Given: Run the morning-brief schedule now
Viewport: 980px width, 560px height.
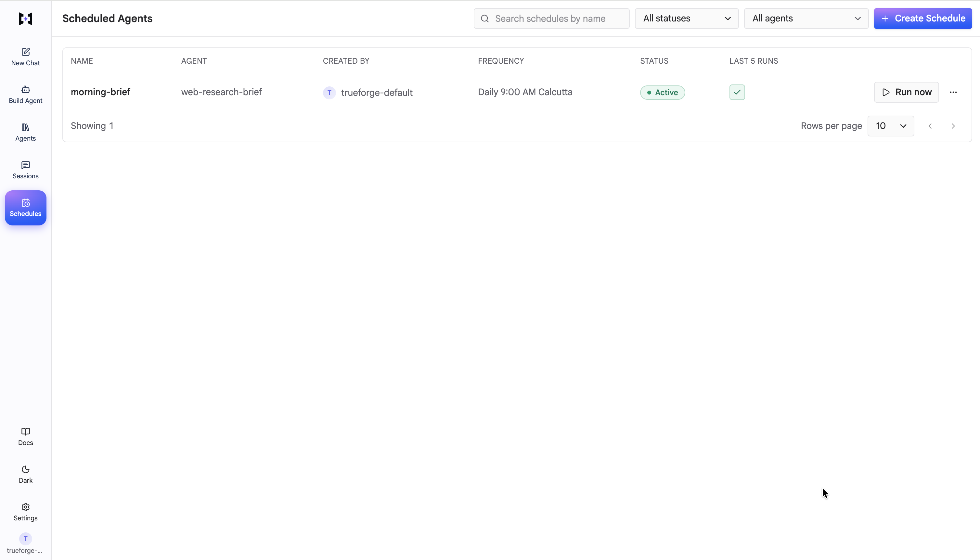Looking at the screenshot, I should click(906, 92).
